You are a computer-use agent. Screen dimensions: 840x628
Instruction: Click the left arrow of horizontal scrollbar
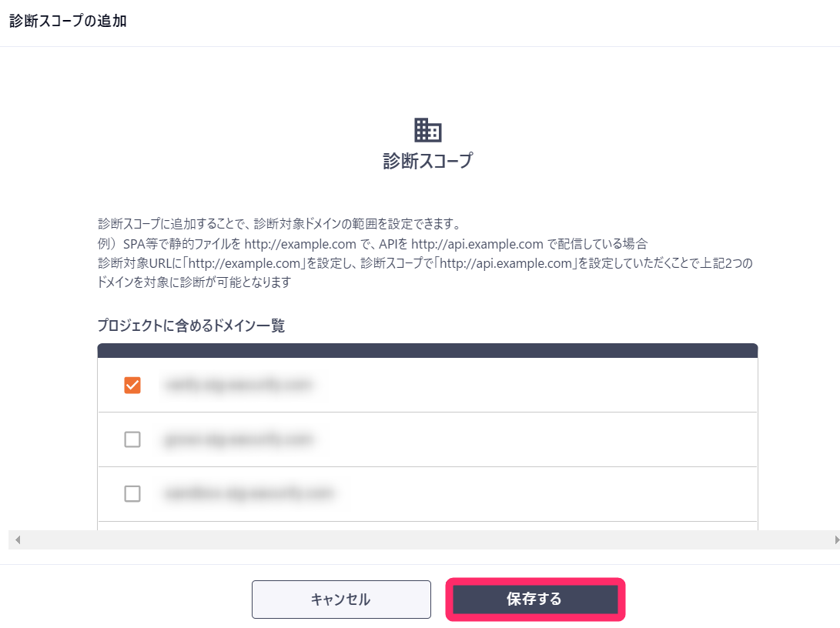tap(18, 539)
